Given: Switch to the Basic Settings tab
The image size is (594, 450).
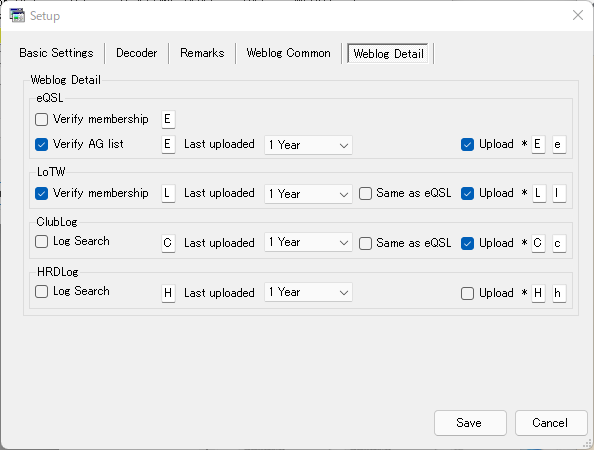Looking at the screenshot, I should (x=56, y=53).
